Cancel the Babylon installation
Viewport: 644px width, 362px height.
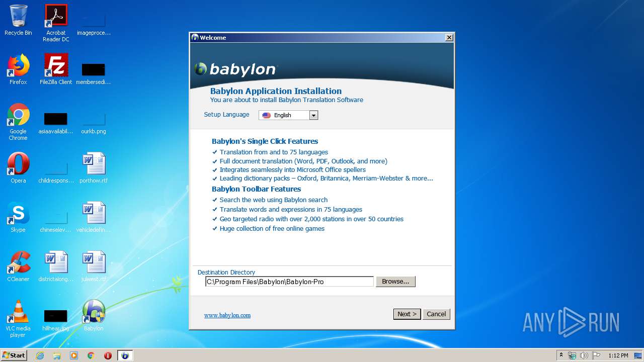click(436, 314)
